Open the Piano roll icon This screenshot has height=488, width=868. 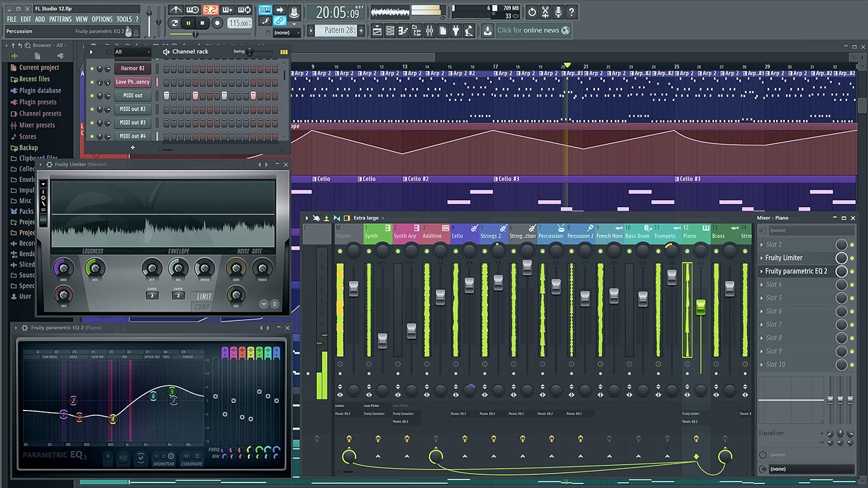pyautogui.click(x=403, y=30)
